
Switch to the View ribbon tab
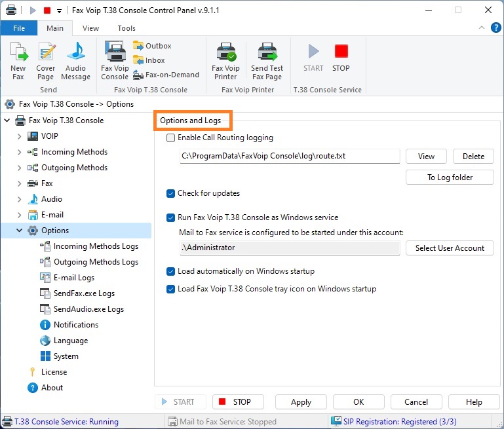(x=90, y=28)
